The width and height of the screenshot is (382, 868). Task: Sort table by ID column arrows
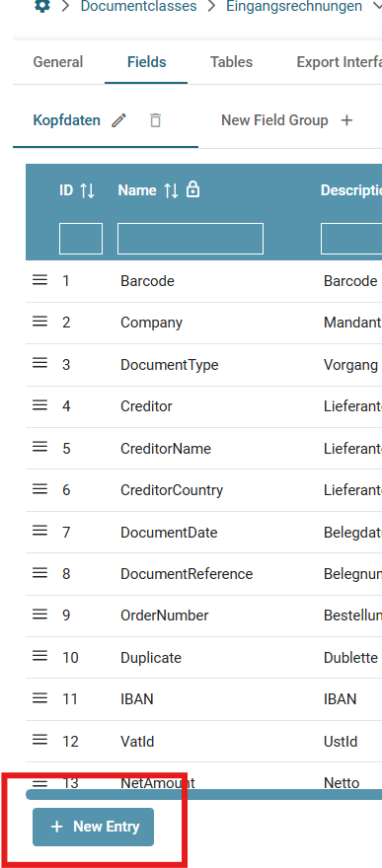(x=88, y=191)
